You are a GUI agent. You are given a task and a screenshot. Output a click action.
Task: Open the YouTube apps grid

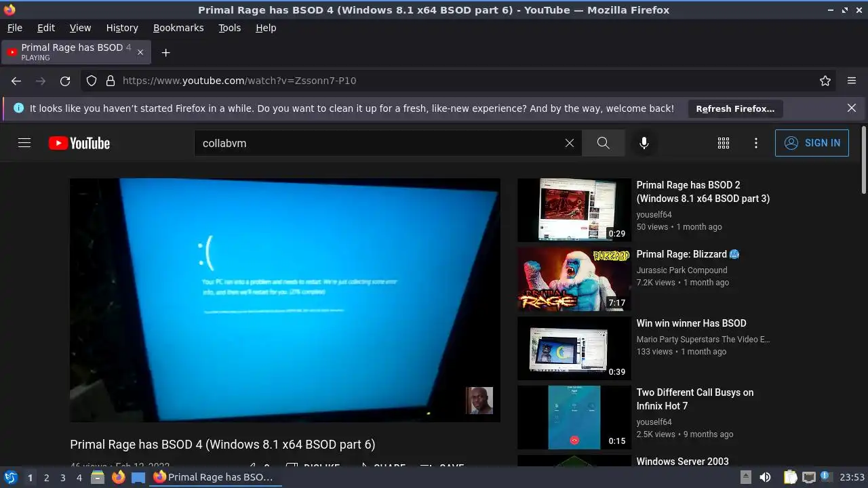click(724, 143)
